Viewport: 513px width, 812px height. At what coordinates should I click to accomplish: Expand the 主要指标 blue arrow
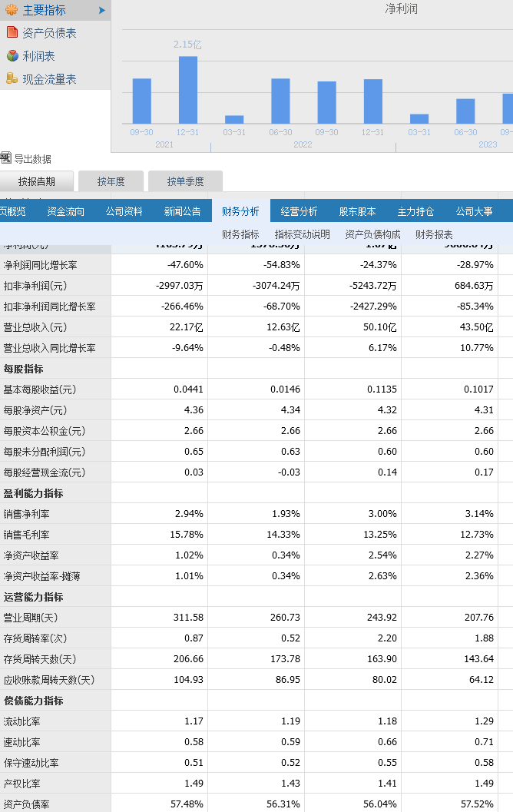click(x=102, y=10)
